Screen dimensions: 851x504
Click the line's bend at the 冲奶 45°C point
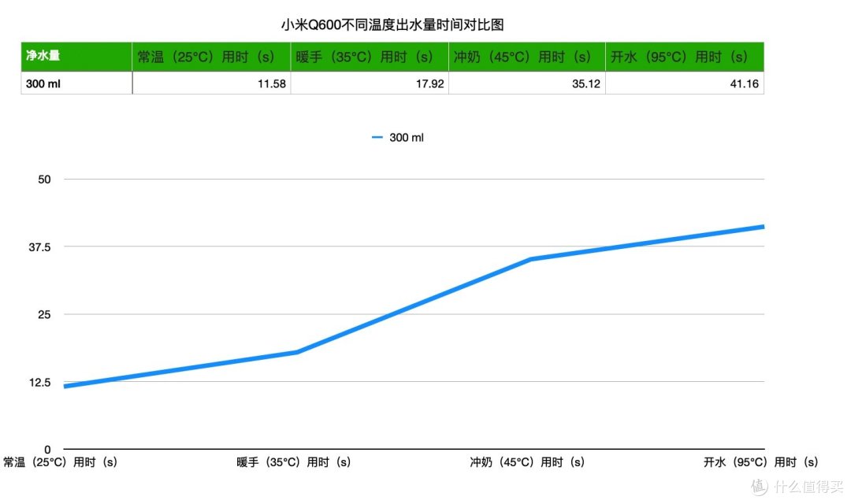531,259
